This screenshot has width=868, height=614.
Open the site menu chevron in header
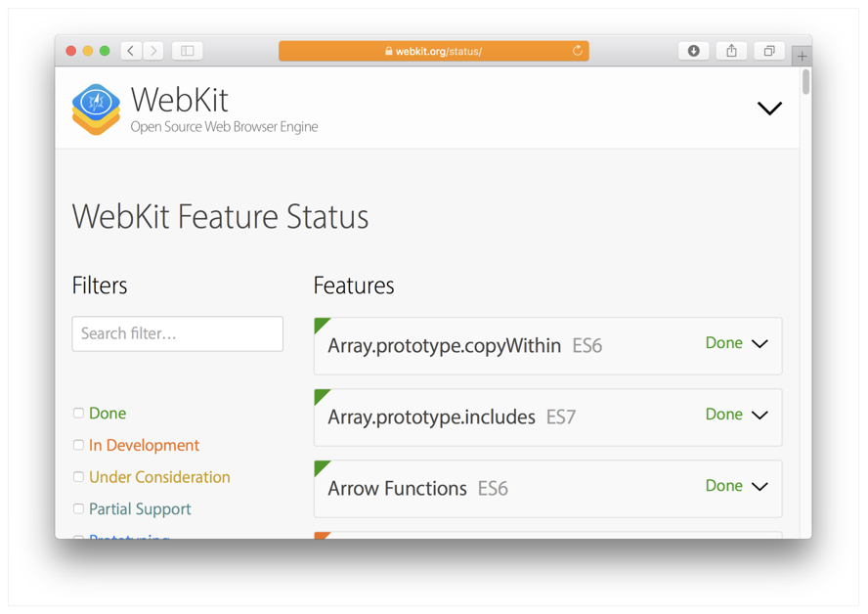769,109
